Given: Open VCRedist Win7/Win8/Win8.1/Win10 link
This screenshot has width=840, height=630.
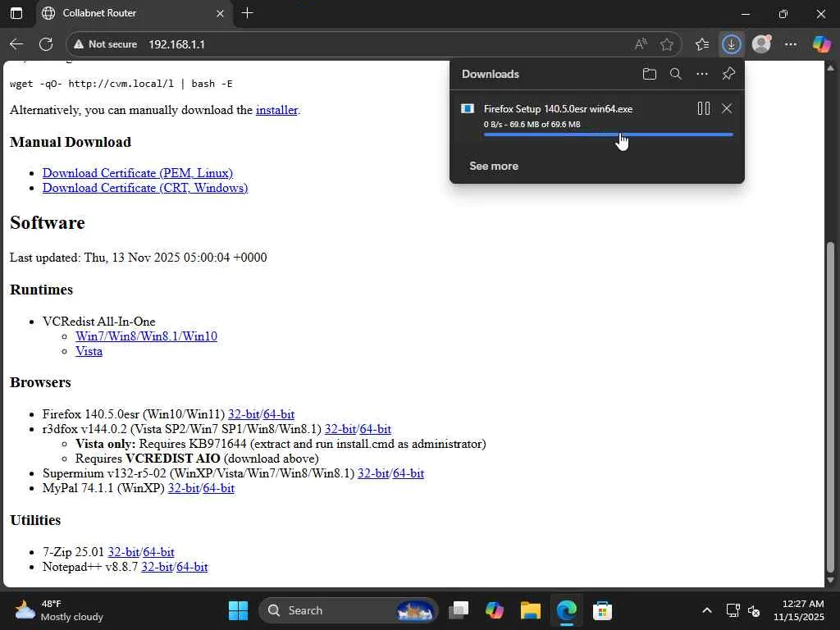Looking at the screenshot, I should point(146,336).
